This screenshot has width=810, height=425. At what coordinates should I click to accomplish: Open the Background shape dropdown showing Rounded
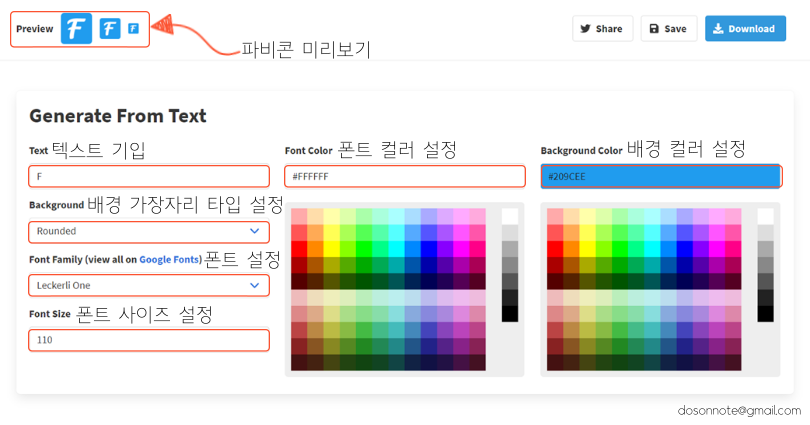pos(149,231)
